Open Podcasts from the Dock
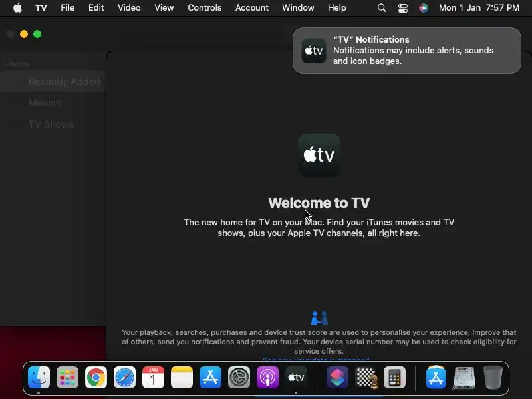532x399 pixels. 267,377
